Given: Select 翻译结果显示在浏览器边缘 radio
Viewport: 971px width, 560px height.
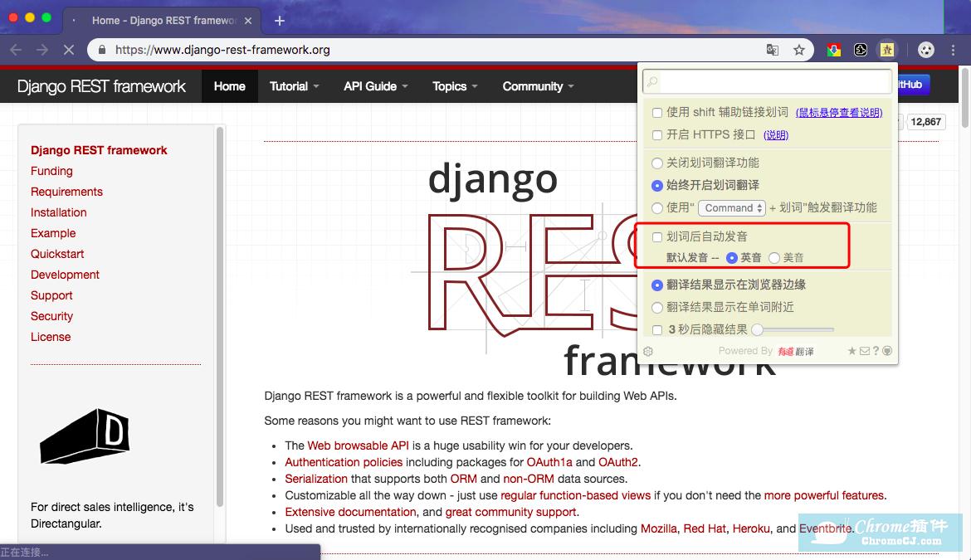Looking at the screenshot, I should (657, 285).
